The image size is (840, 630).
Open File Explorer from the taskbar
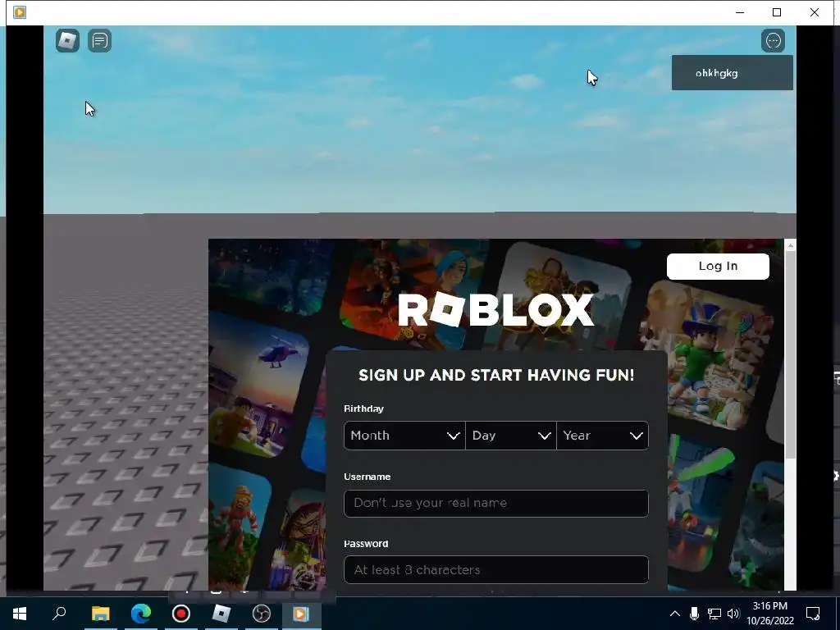(x=100, y=614)
